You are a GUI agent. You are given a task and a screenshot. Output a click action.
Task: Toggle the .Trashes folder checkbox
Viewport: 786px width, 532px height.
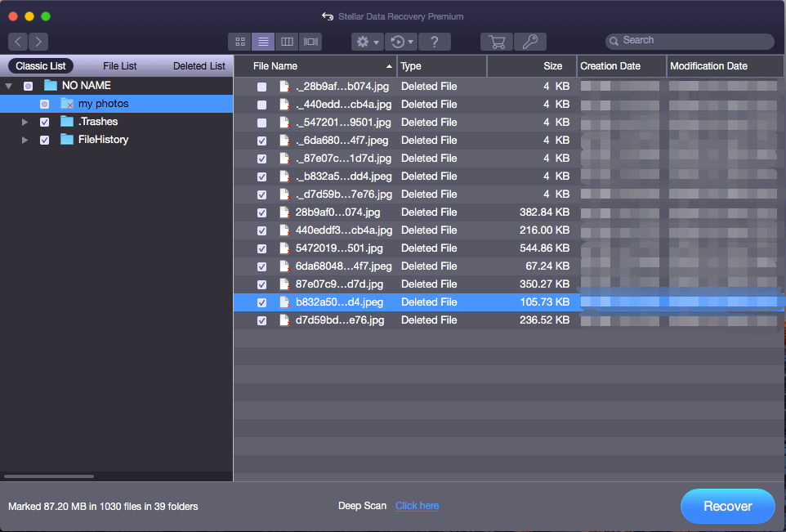coord(45,122)
